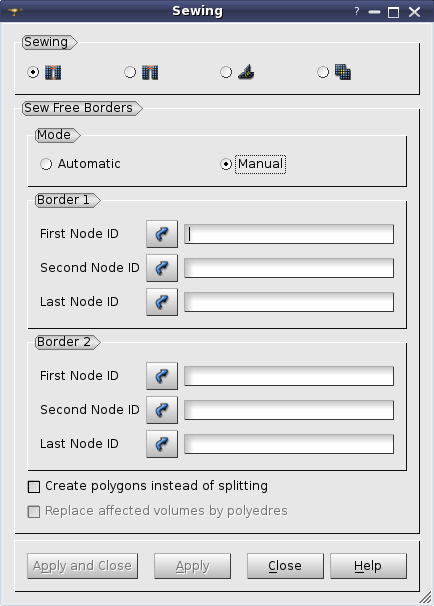Click Border 1 Last Node ID selection arrow
The height and width of the screenshot is (606, 434).
tap(162, 302)
